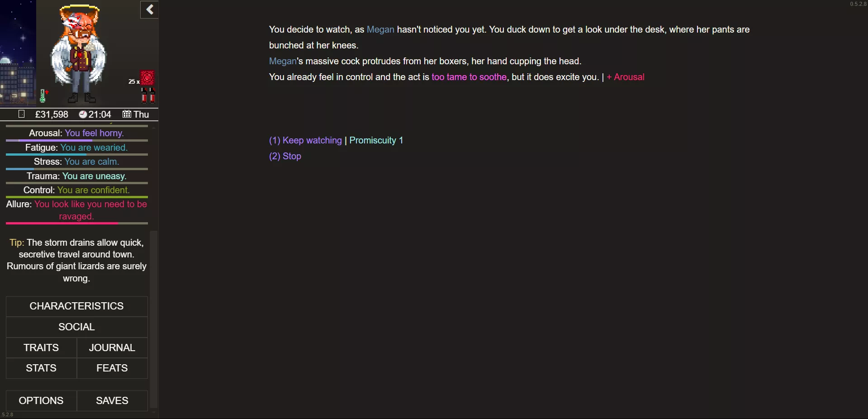868x419 pixels.
Task: View the FEATS page
Action: tap(112, 368)
